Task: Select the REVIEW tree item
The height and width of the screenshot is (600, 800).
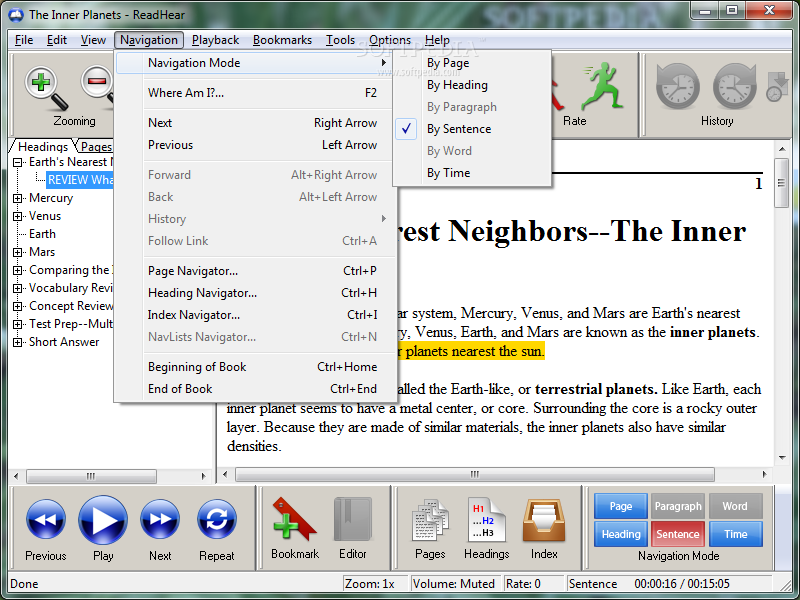Action: pyautogui.click(x=80, y=180)
